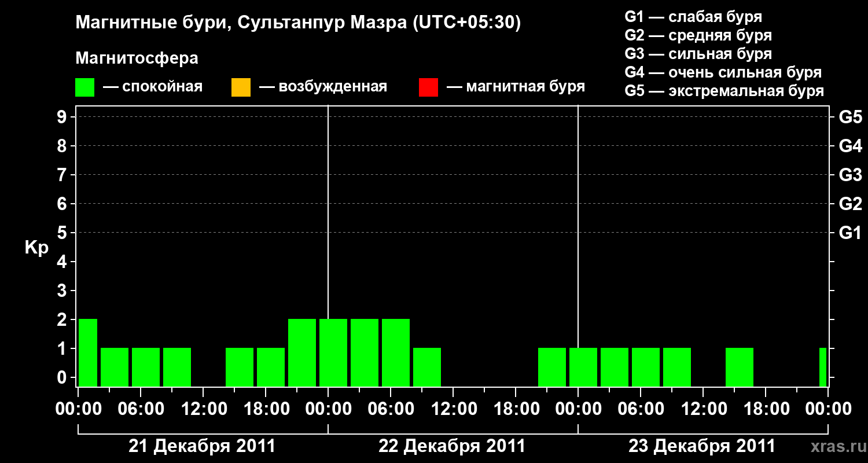Click '06:00' time label under 22 Декабря
Image resolution: width=868 pixels, height=463 pixels.
pyautogui.click(x=391, y=409)
